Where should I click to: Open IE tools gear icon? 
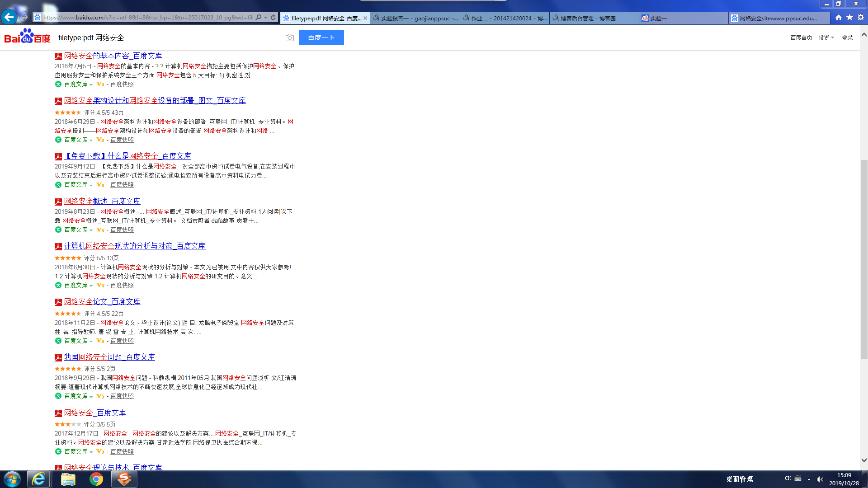click(x=861, y=18)
